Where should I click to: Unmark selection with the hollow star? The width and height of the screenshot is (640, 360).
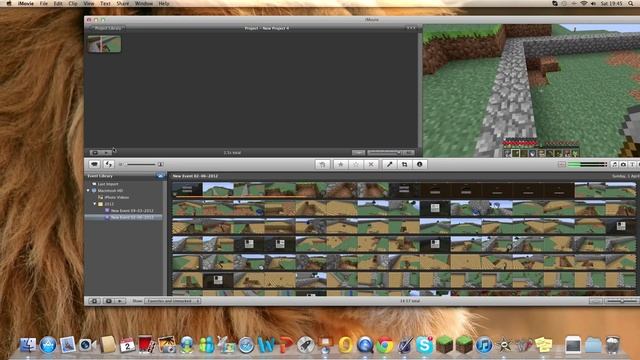[356, 164]
